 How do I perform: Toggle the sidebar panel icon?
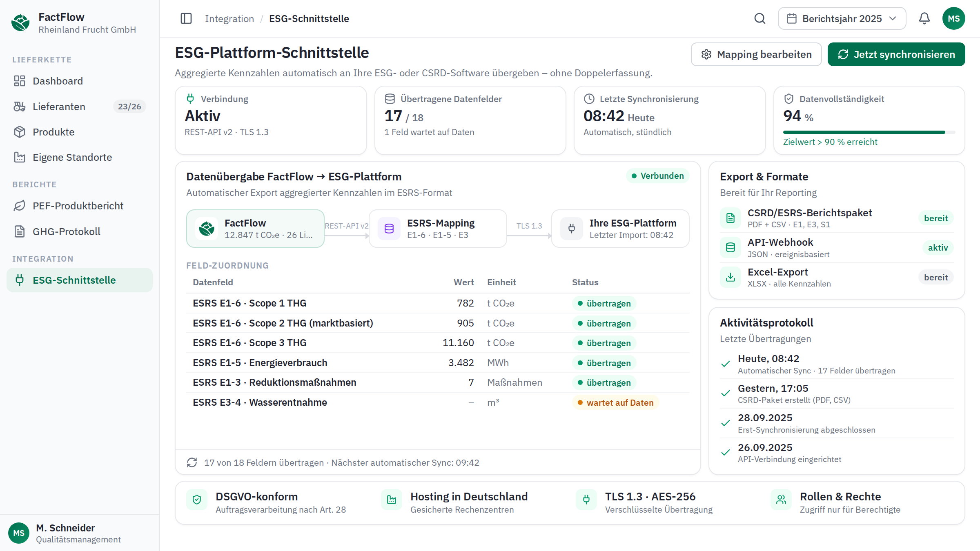[x=186, y=18]
